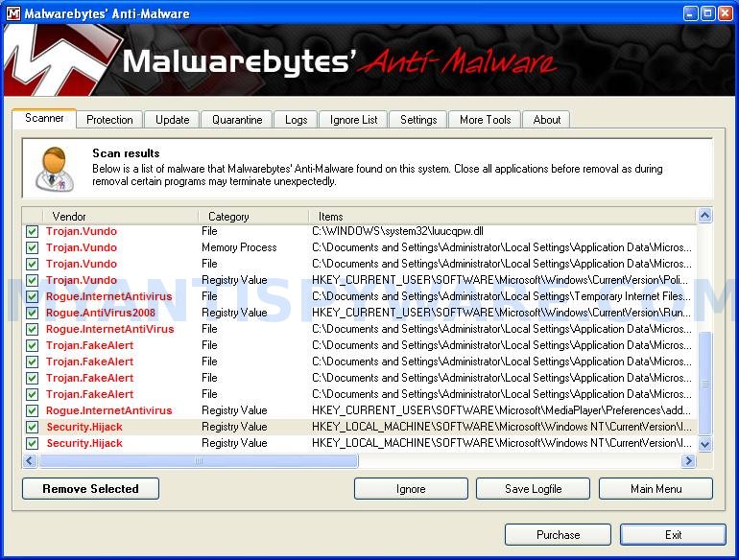Close the Malwarebytes window

click(x=725, y=13)
